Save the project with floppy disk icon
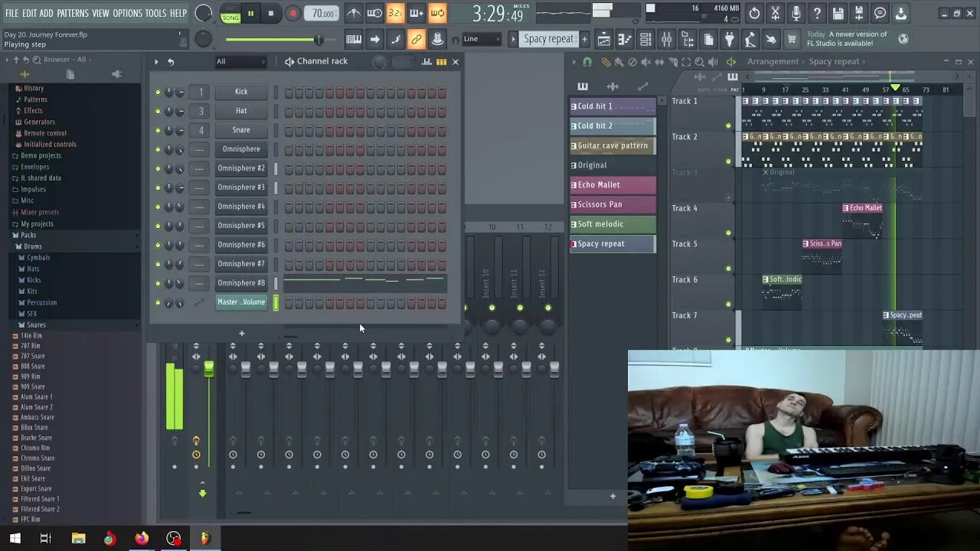The height and width of the screenshot is (551, 980). tap(838, 13)
